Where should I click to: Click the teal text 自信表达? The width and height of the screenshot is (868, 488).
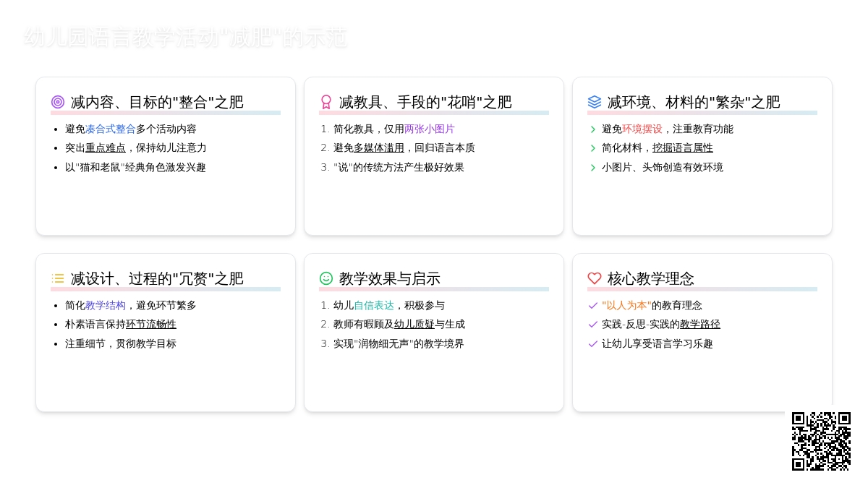click(x=374, y=306)
